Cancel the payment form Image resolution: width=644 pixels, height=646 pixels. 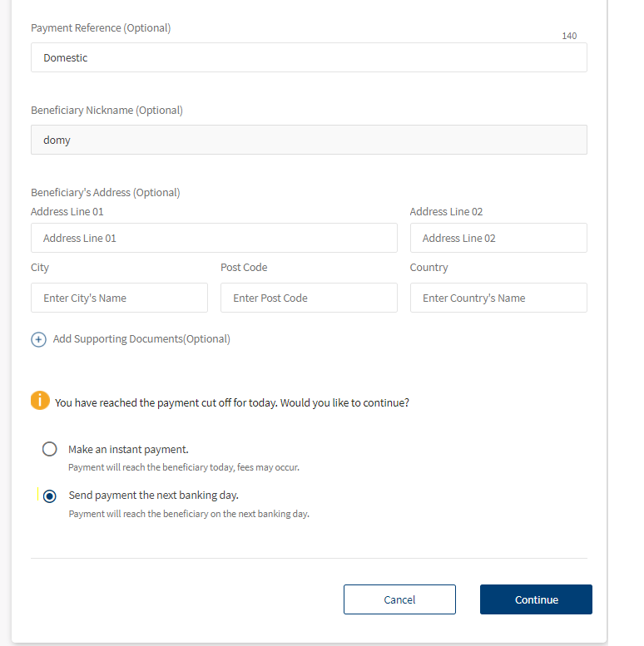[x=399, y=599]
